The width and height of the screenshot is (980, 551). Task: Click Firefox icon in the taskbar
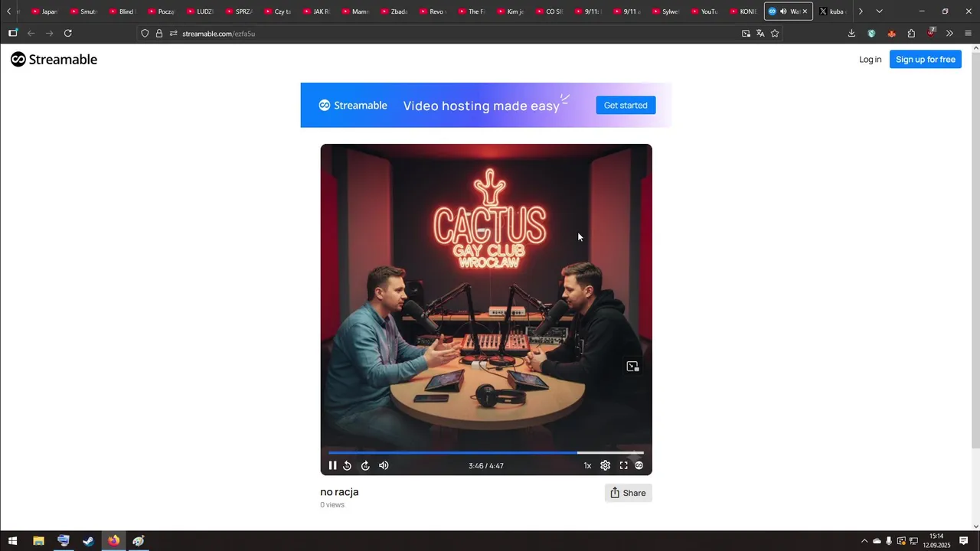pyautogui.click(x=113, y=541)
